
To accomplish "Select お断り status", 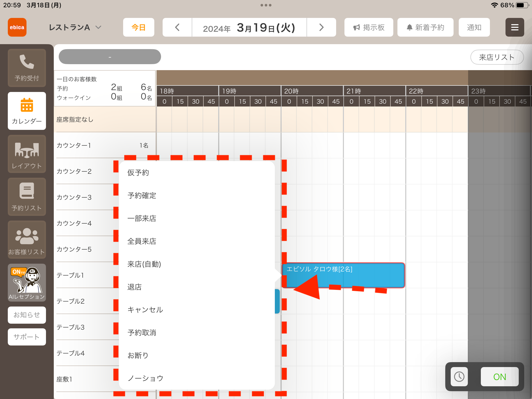I will click(197, 355).
